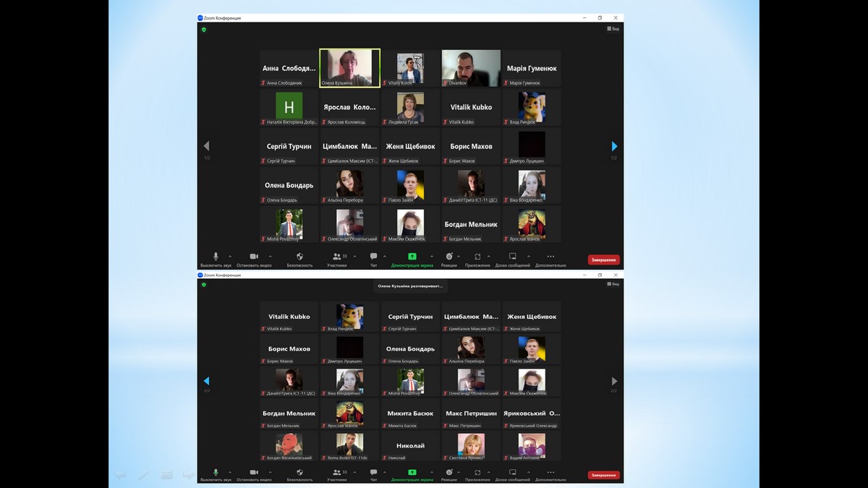Expand share screen options arrow in lower window
Image resolution: width=868 pixels, height=488 pixels.
click(432, 471)
